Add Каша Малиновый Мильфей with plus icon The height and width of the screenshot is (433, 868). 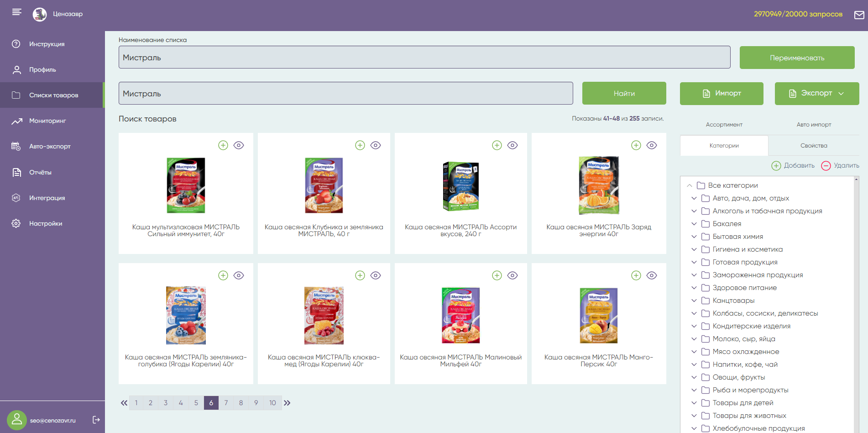click(x=497, y=275)
